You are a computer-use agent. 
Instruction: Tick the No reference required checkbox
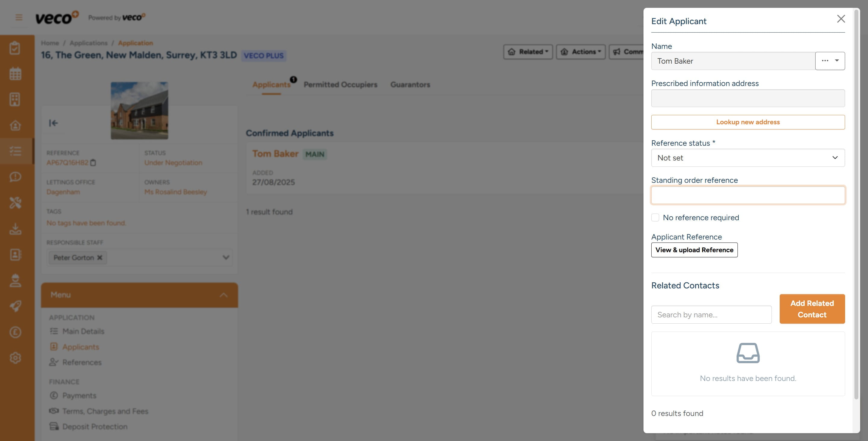[x=655, y=217]
